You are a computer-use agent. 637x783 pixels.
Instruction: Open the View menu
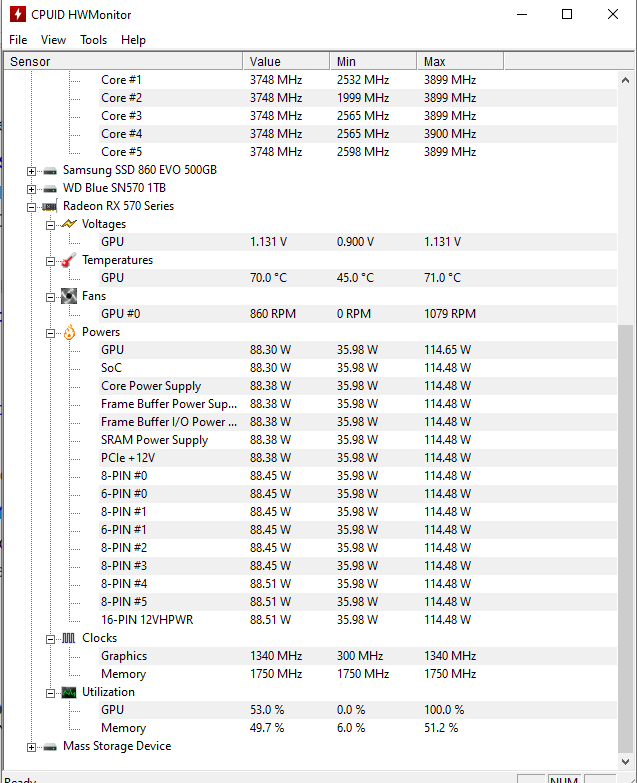(53, 40)
